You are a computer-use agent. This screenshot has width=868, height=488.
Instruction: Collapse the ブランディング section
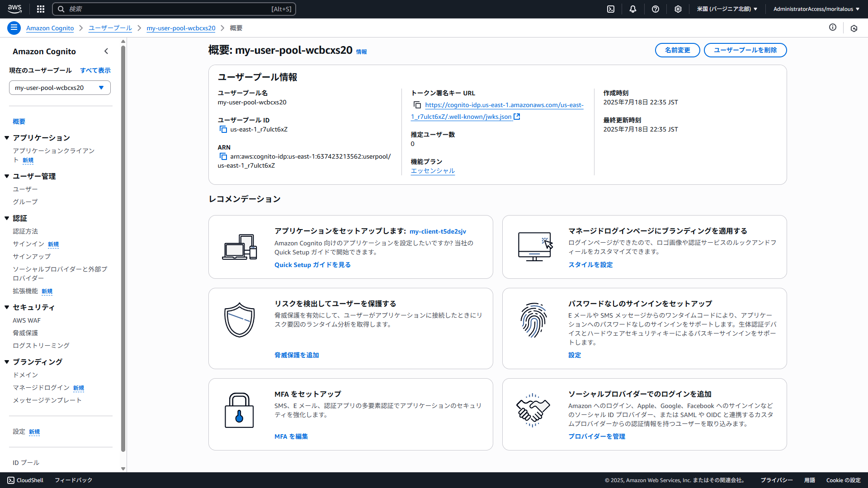[x=7, y=362]
